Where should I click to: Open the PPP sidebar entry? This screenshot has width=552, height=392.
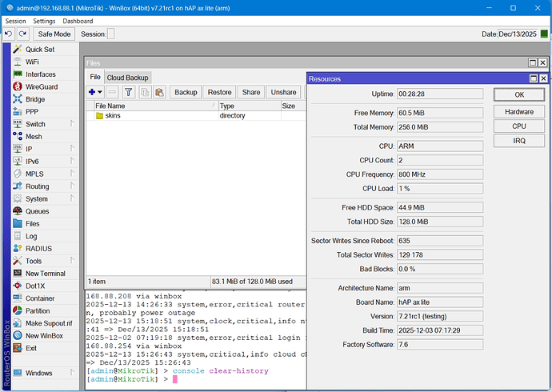point(45,111)
